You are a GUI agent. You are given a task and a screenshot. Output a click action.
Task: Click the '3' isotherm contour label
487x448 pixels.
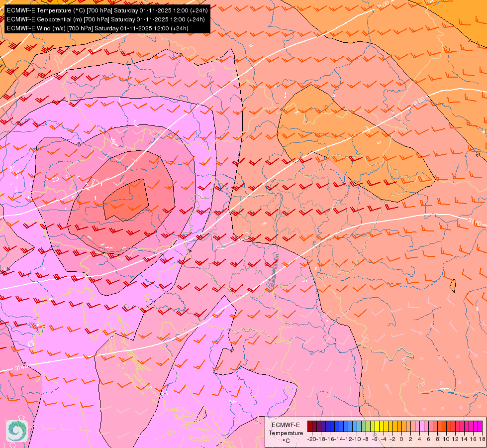[181, 55]
